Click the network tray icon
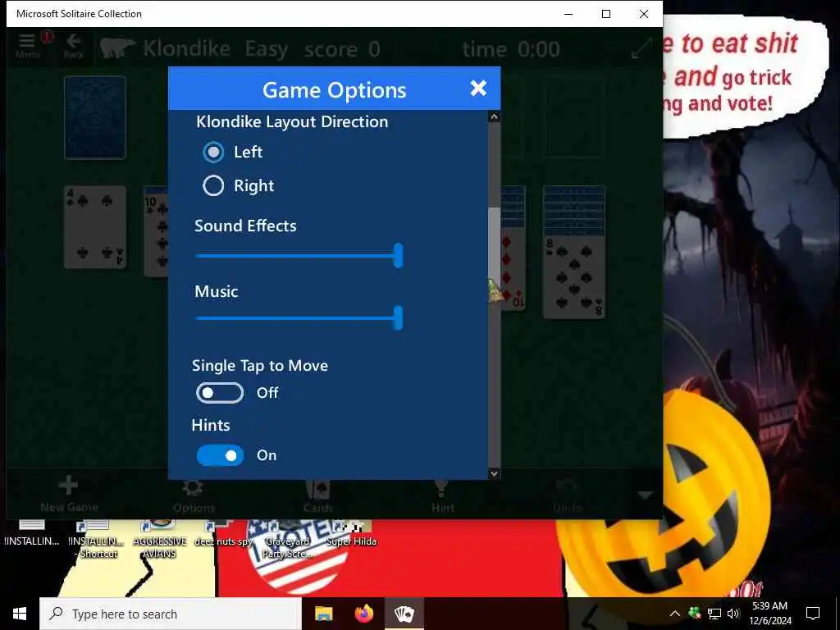 click(x=714, y=614)
